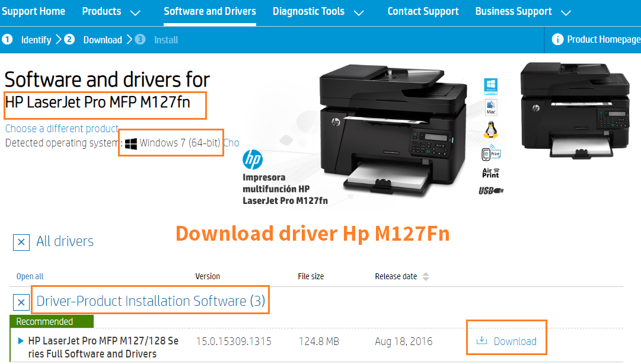Open the Diagnostic Tools menu
The width and height of the screenshot is (641, 364).
(309, 11)
